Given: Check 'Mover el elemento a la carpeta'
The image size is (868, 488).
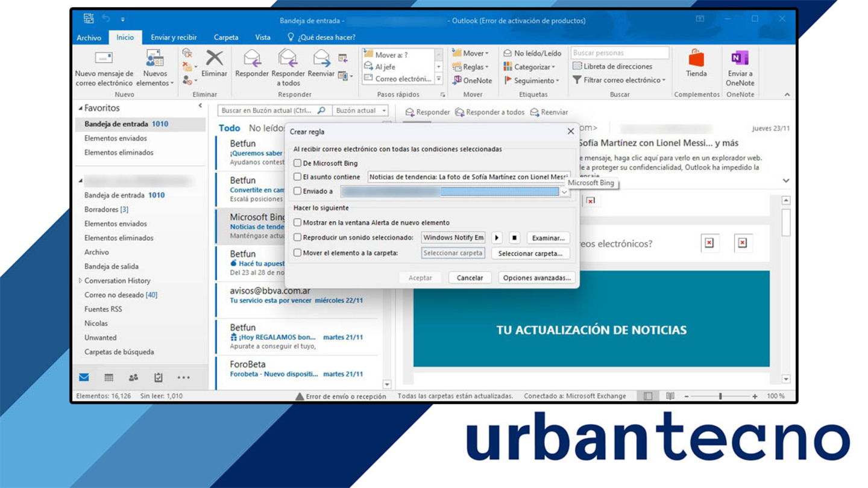Looking at the screenshot, I should point(298,253).
